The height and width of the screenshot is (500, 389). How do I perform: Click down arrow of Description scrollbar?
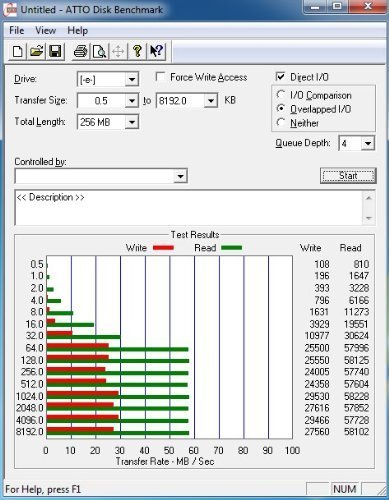click(x=369, y=218)
